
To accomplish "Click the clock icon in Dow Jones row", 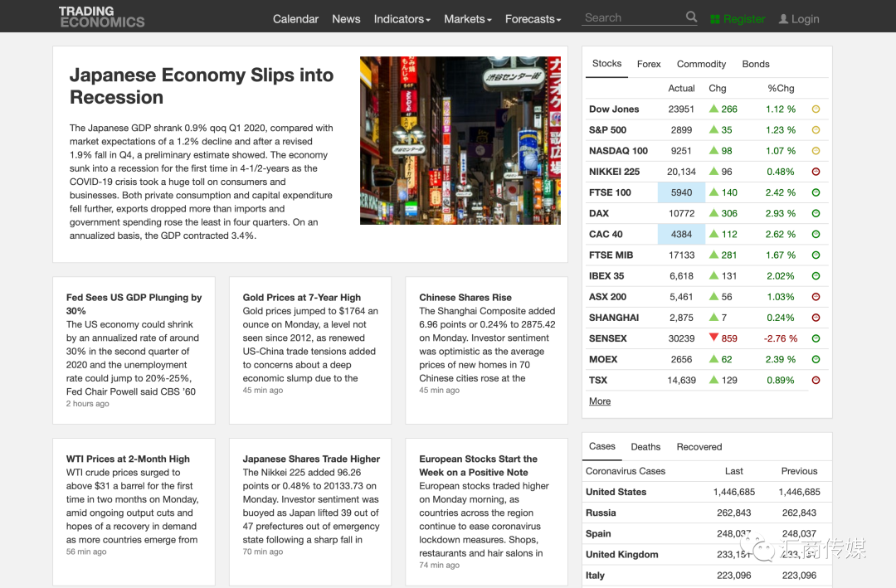I will 816,109.
